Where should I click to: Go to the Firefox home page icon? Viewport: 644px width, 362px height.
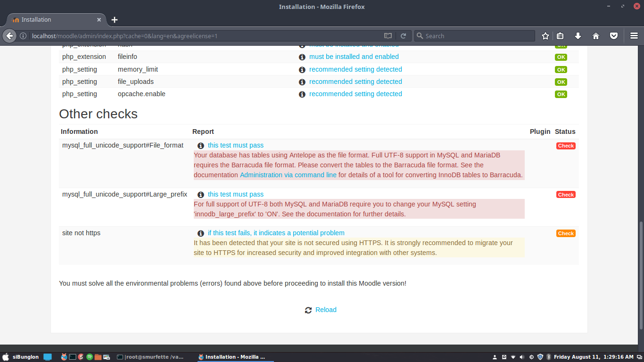(x=596, y=36)
